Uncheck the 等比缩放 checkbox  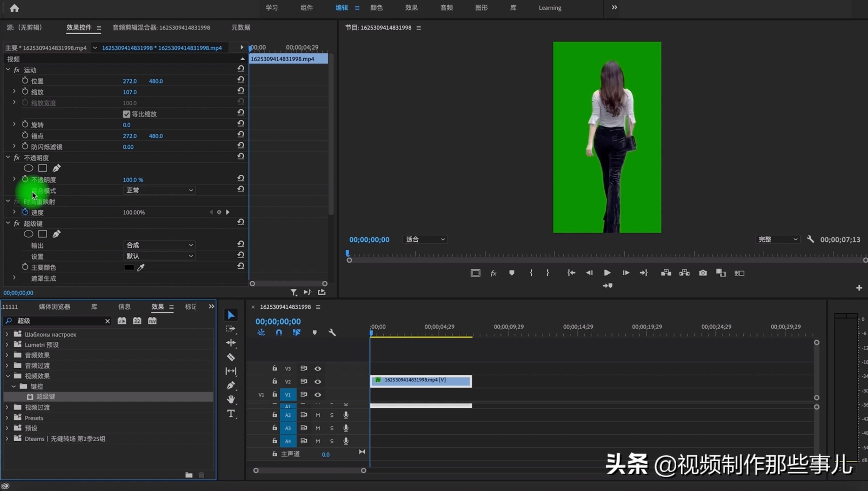coord(127,114)
